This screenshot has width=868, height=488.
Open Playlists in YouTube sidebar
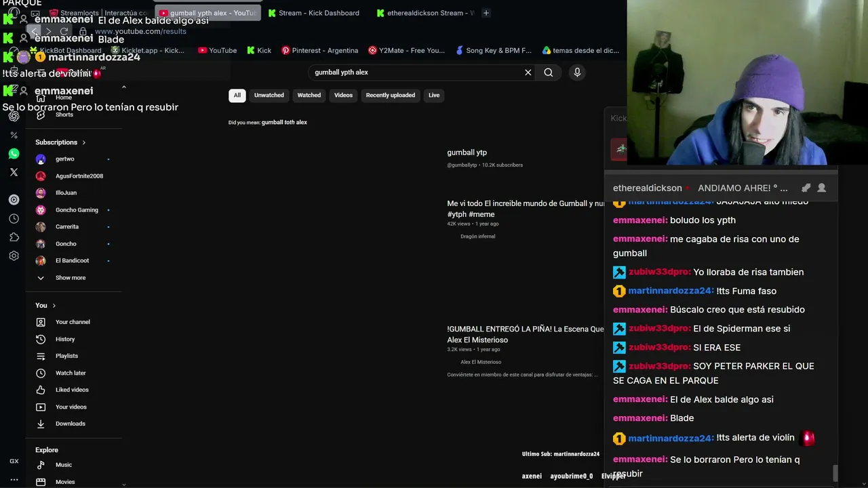point(66,356)
